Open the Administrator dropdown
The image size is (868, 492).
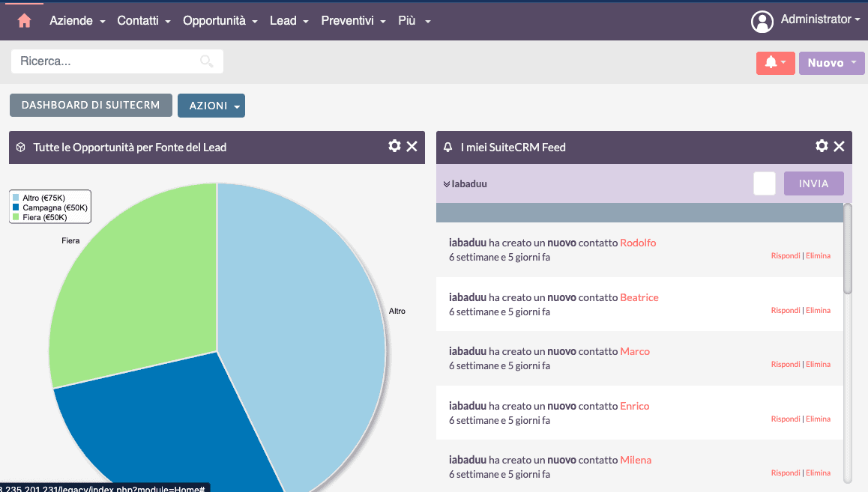pyautogui.click(x=820, y=19)
